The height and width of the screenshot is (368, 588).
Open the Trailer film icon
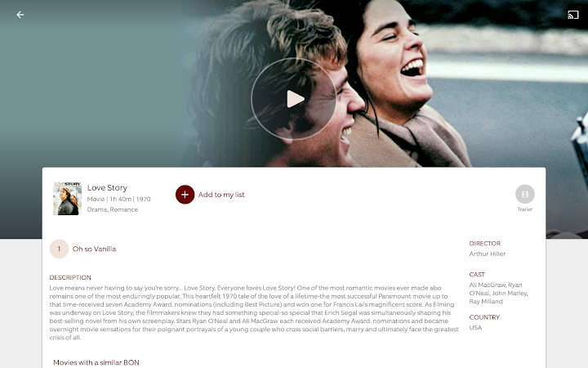(524, 194)
